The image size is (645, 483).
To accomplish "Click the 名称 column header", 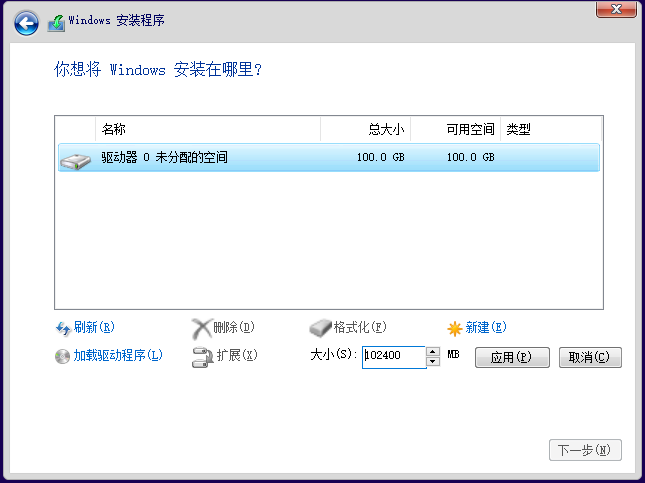I will (x=208, y=130).
